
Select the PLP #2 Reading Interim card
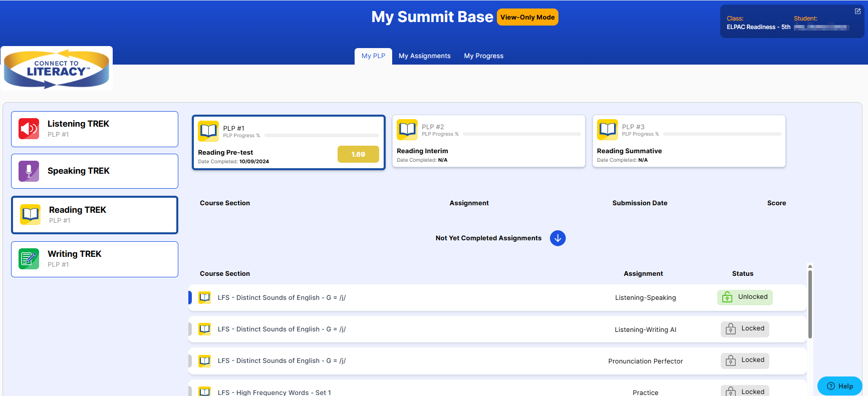tap(489, 141)
